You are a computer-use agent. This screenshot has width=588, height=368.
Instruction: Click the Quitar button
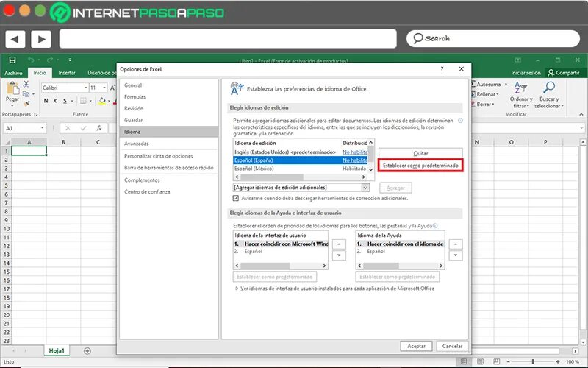pyautogui.click(x=420, y=153)
